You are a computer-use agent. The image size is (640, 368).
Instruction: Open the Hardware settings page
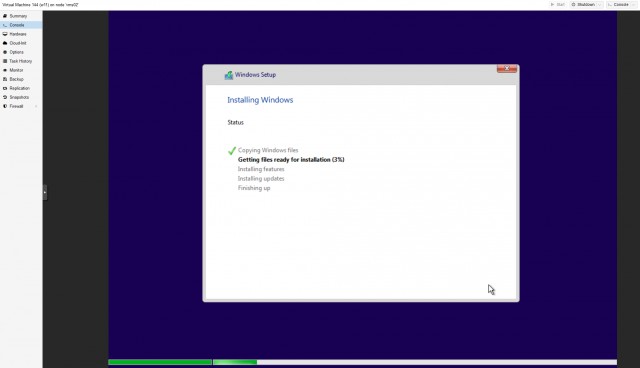20,34
